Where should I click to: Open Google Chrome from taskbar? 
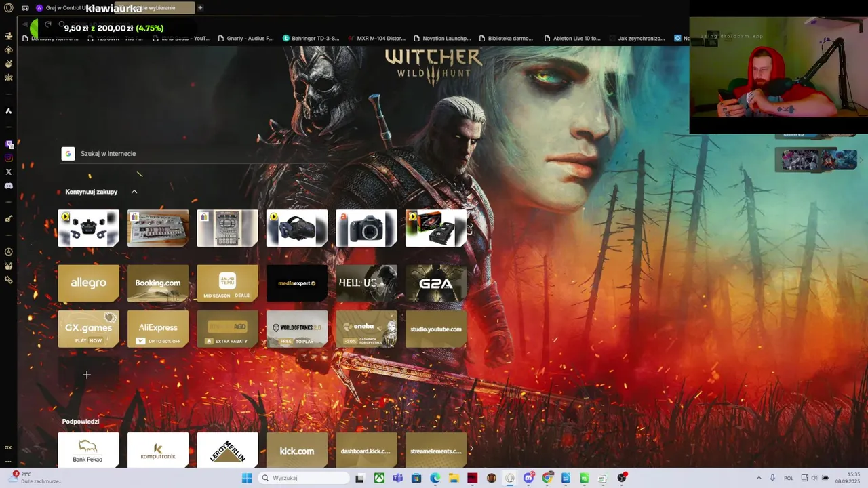click(547, 478)
